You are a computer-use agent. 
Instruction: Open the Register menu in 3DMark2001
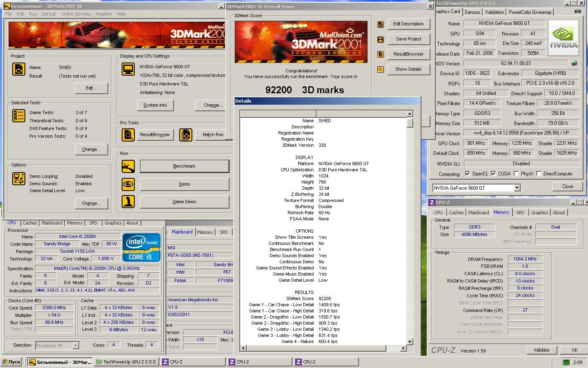point(104,14)
